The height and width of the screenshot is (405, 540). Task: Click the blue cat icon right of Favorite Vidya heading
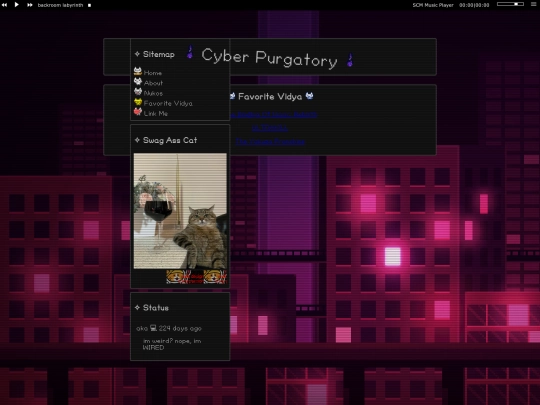click(309, 96)
